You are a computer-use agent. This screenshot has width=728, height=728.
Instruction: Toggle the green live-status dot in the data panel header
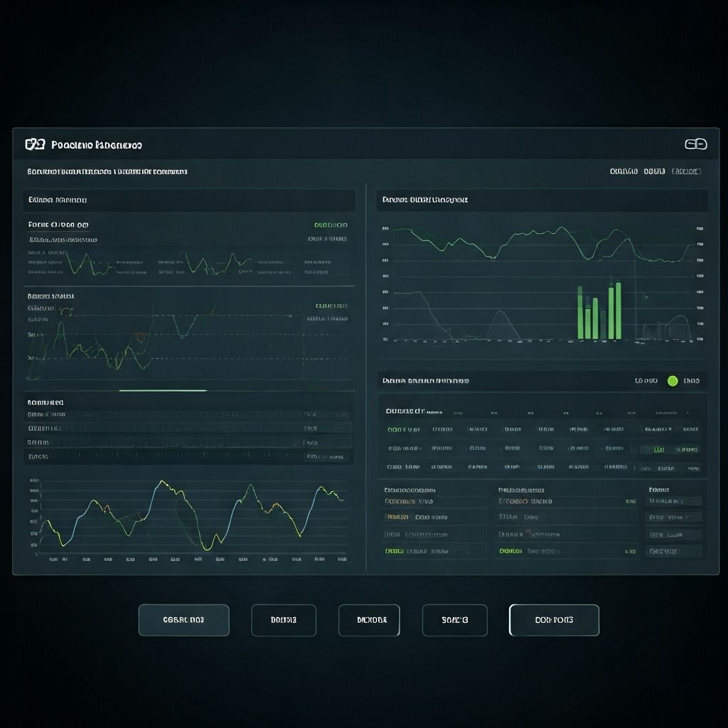[673, 381]
